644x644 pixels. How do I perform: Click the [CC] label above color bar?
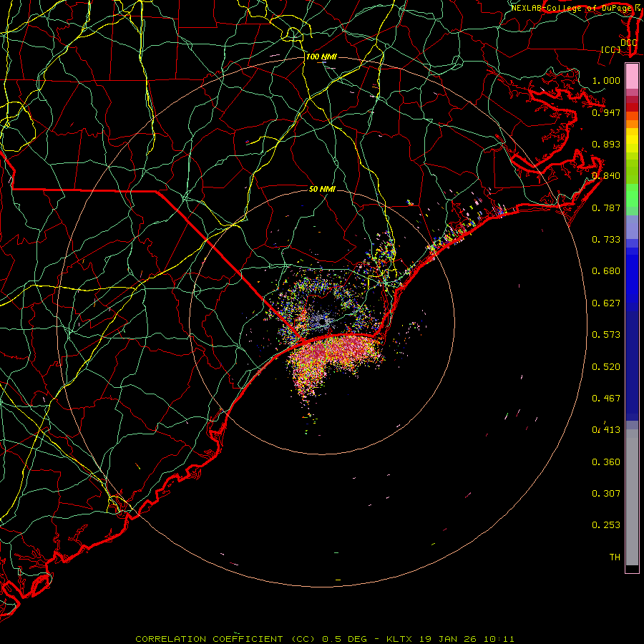(x=611, y=49)
